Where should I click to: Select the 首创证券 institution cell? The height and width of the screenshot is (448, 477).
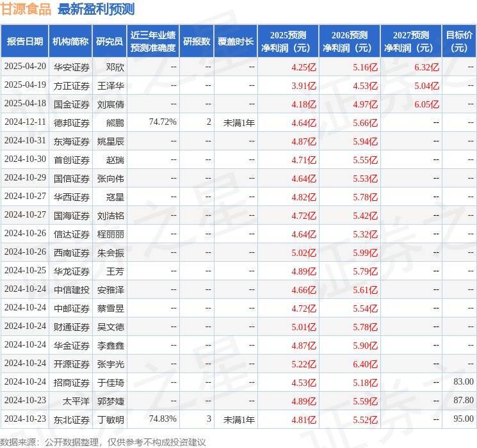click(x=72, y=160)
